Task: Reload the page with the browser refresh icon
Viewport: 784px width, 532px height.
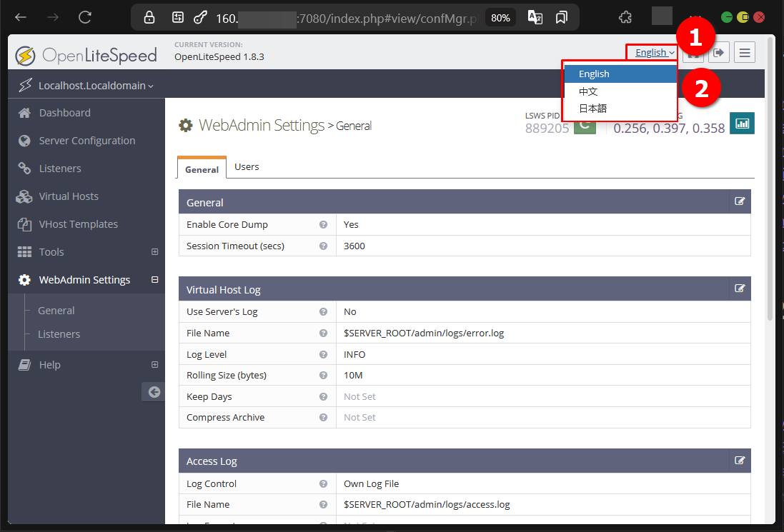Action: point(85,17)
